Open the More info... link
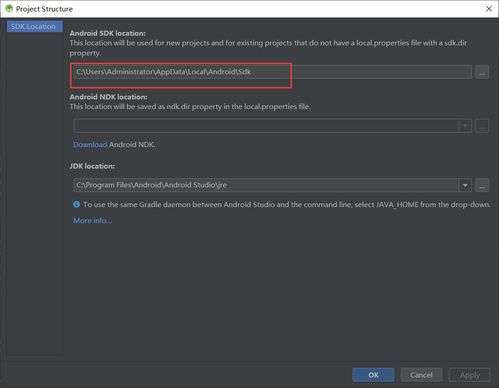499x388 pixels. pos(92,221)
